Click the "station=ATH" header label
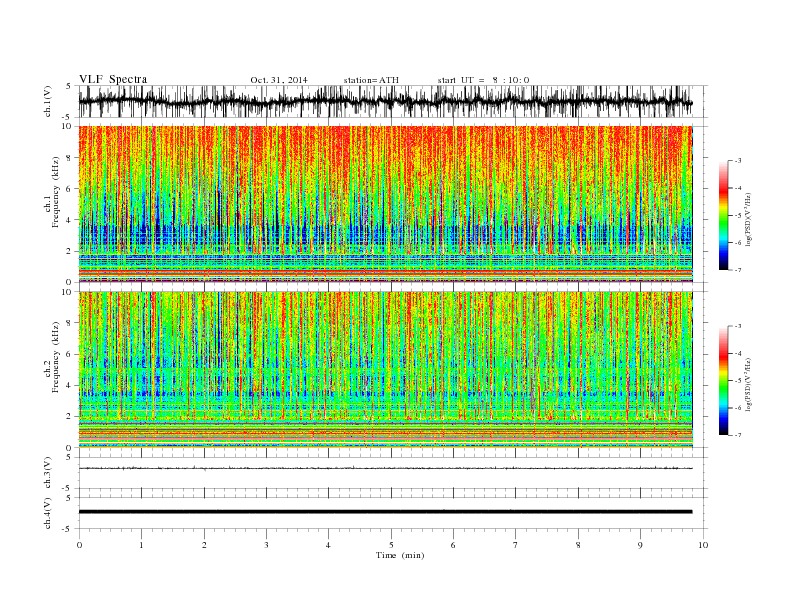 pyautogui.click(x=371, y=80)
